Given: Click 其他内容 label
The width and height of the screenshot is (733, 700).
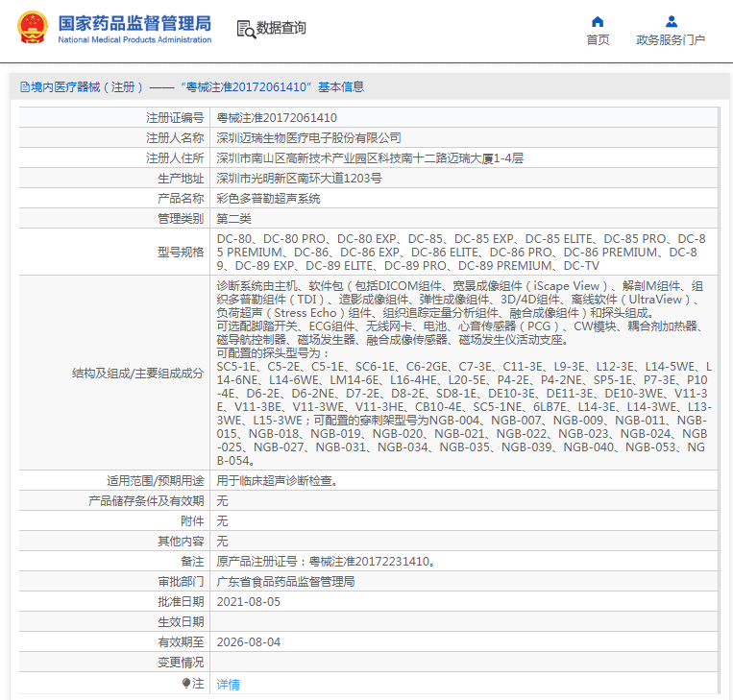Looking at the screenshot, I should (181, 541).
